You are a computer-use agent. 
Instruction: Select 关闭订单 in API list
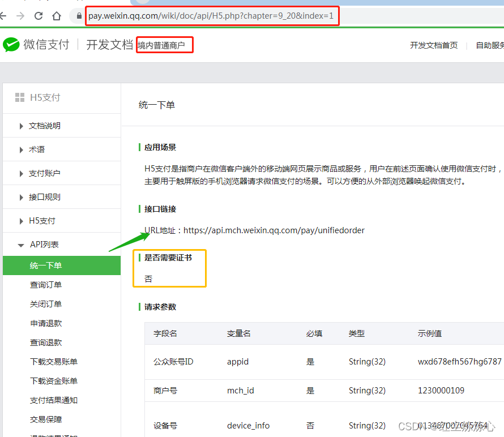click(x=46, y=304)
